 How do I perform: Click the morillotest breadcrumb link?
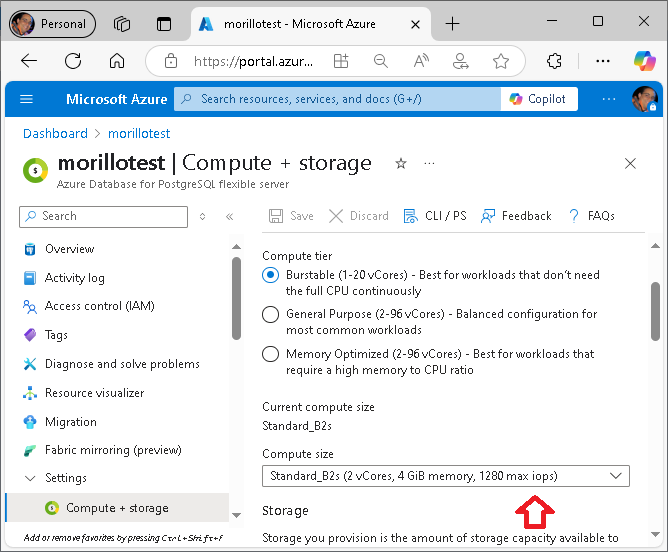pyautogui.click(x=139, y=133)
